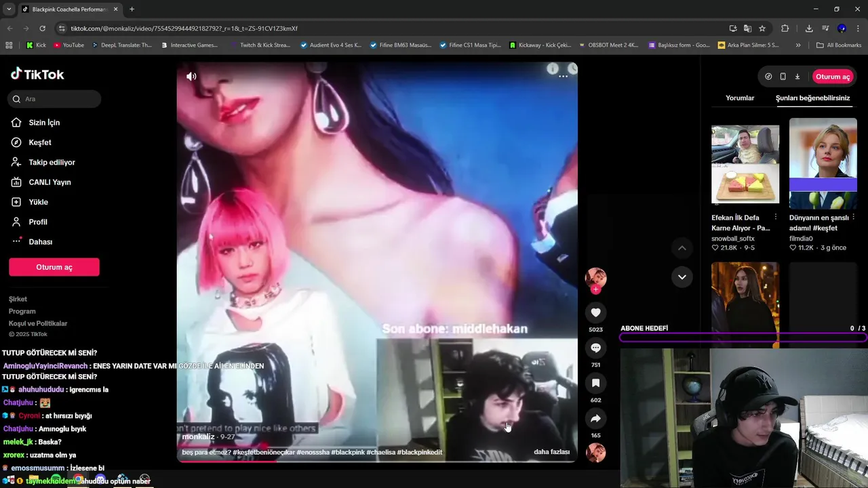Open the Kick bookmark

click(x=37, y=45)
